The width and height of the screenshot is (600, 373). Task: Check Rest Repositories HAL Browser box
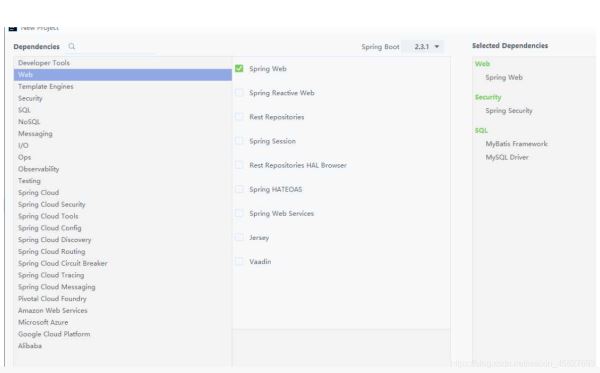click(x=239, y=165)
